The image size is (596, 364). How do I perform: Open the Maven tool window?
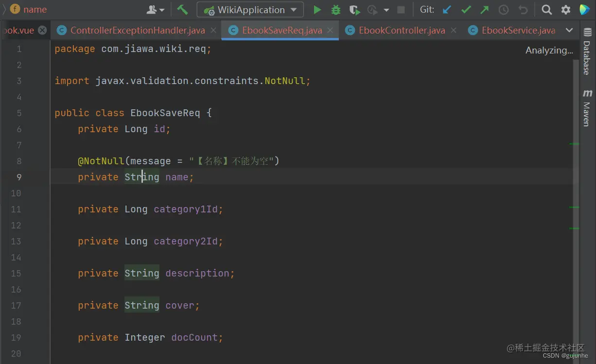point(587,114)
